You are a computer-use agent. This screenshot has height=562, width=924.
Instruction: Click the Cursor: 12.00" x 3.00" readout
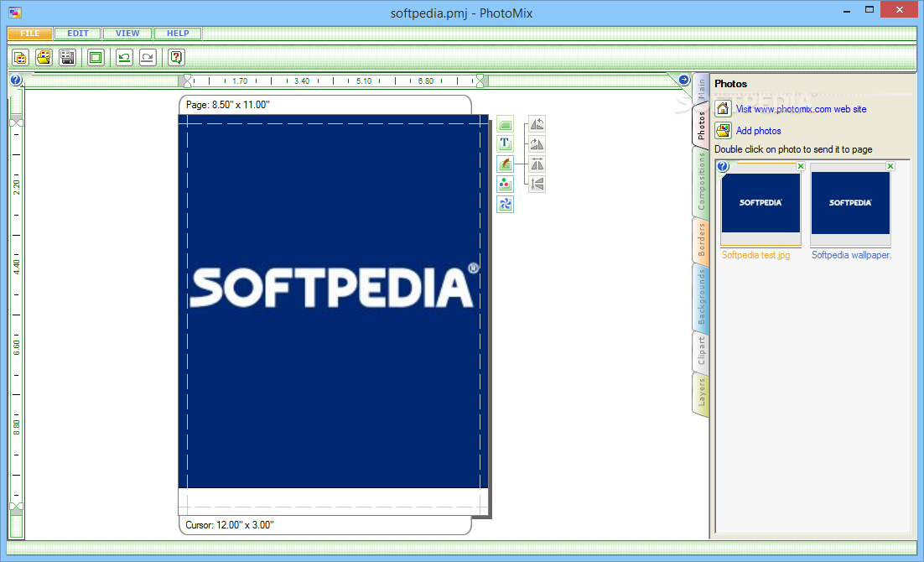[229, 525]
